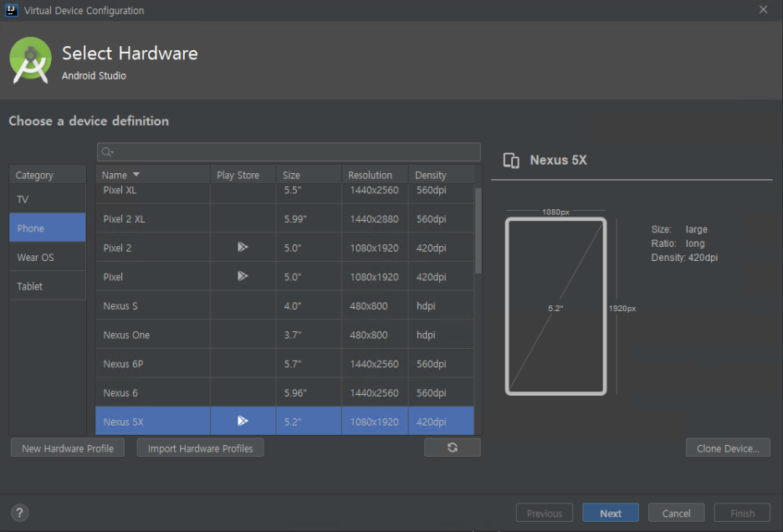Select the Tablet category
The image size is (783, 532).
tap(48, 286)
